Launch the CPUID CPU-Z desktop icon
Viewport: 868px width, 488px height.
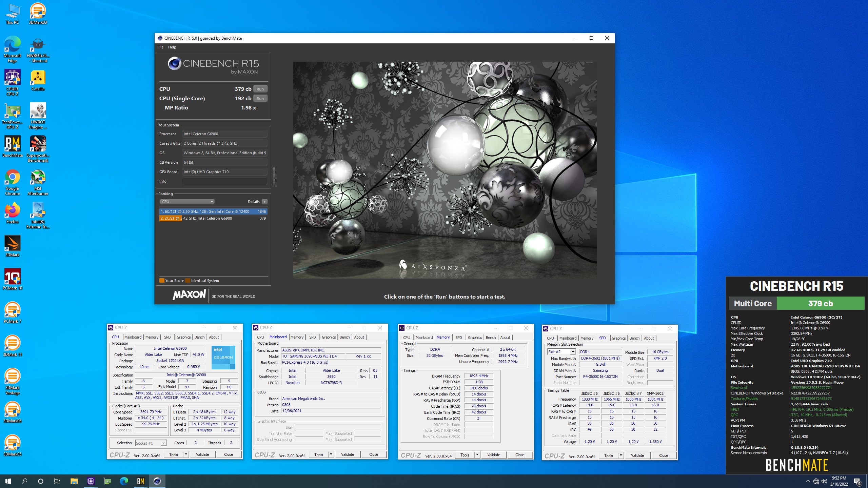pyautogui.click(x=12, y=83)
